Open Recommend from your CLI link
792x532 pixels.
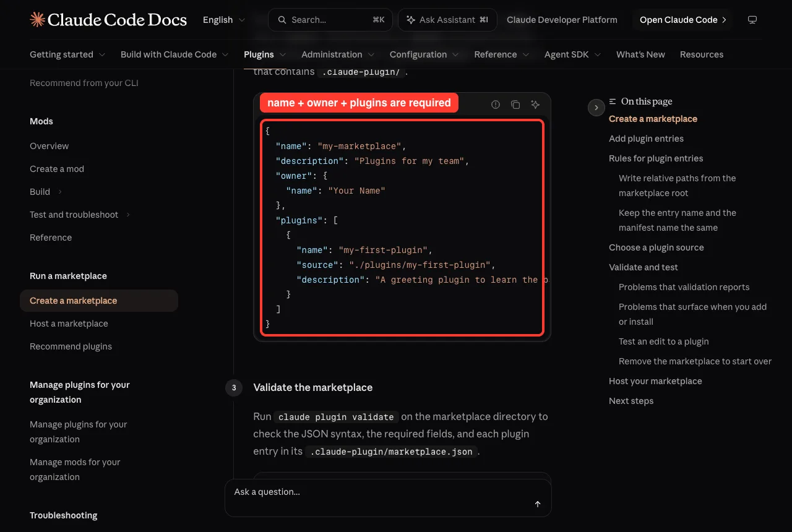tap(84, 83)
